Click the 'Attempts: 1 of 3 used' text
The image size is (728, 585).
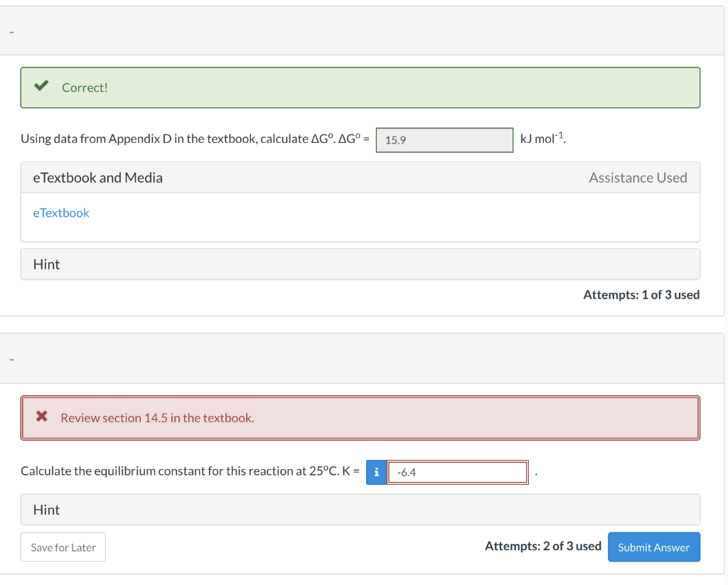pyautogui.click(x=641, y=295)
